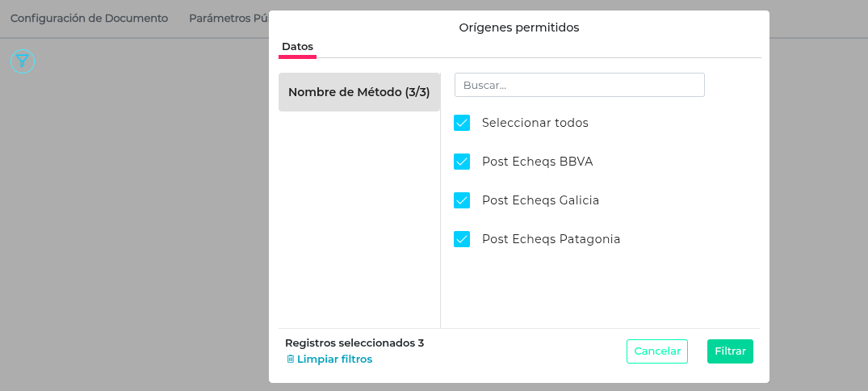
Task: Untick the Post Echeqs BBVA checkbox
Action: (462, 162)
